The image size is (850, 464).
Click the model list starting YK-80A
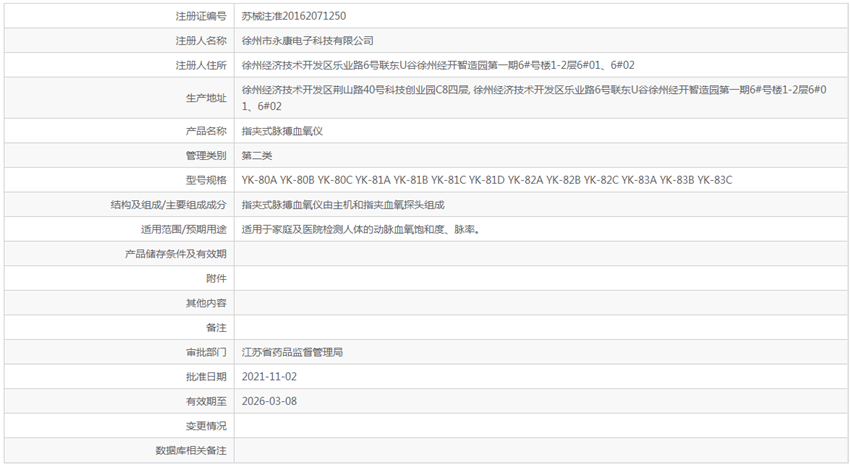tap(487, 180)
